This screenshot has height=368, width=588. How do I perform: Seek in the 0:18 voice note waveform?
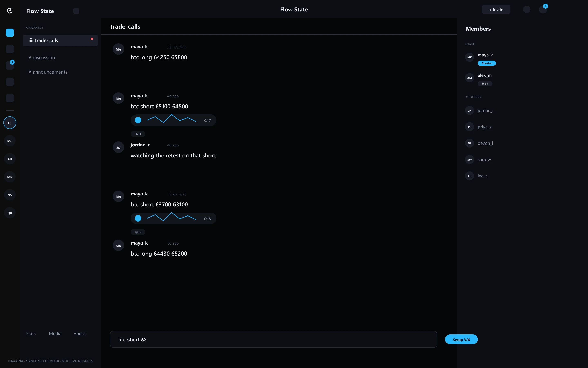click(x=171, y=217)
